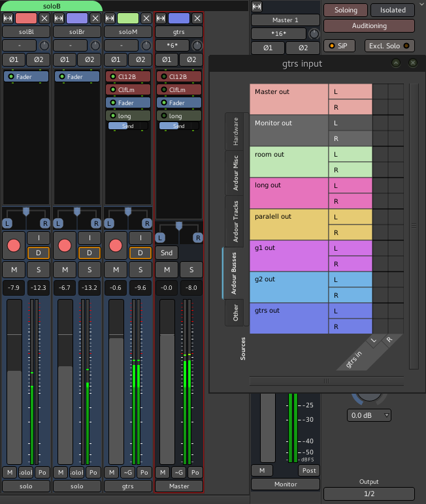Click the L pan marker on solBl
This screenshot has width=426, height=504.
coord(6,223)
